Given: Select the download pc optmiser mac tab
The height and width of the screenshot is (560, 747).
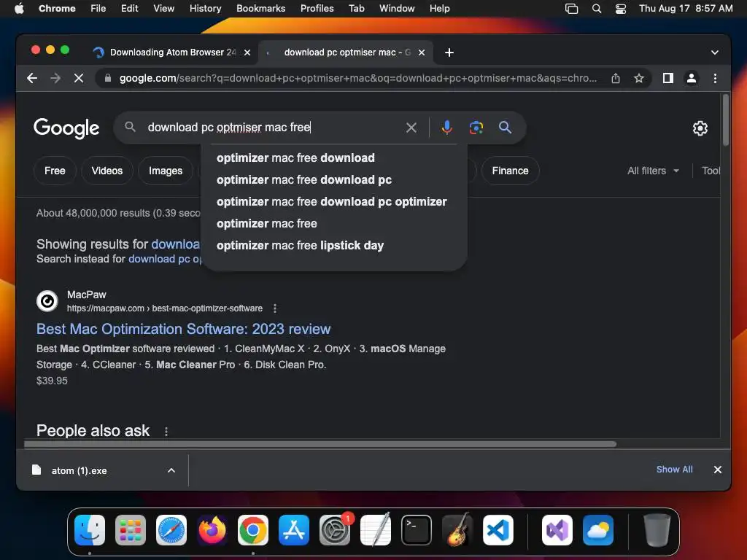Looking at the screenshot, I should coord(346,52).
